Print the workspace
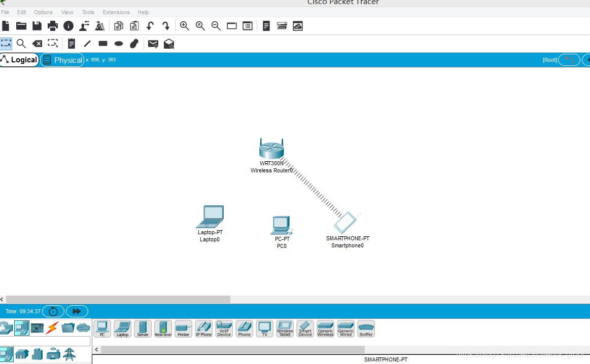 (53, 26)
